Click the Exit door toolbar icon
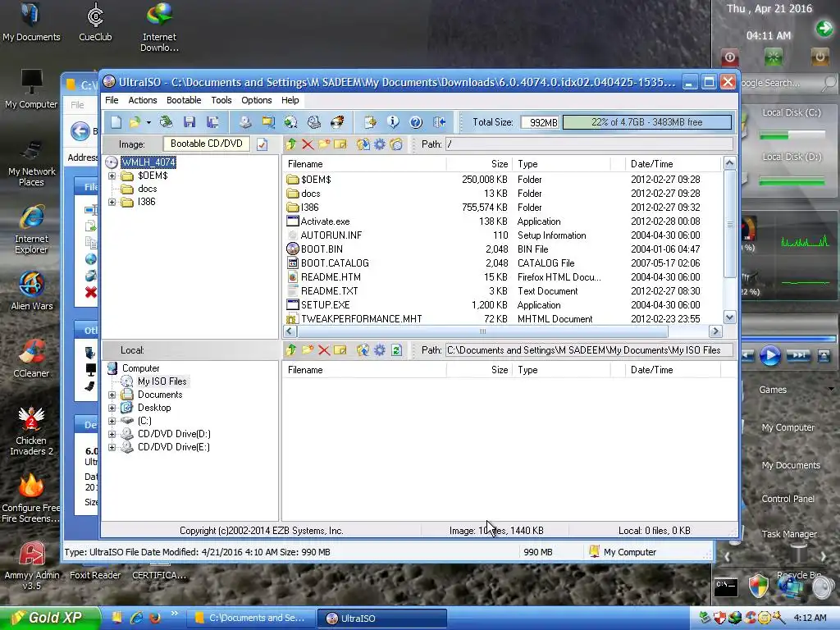840x630 pixels. 440,122
